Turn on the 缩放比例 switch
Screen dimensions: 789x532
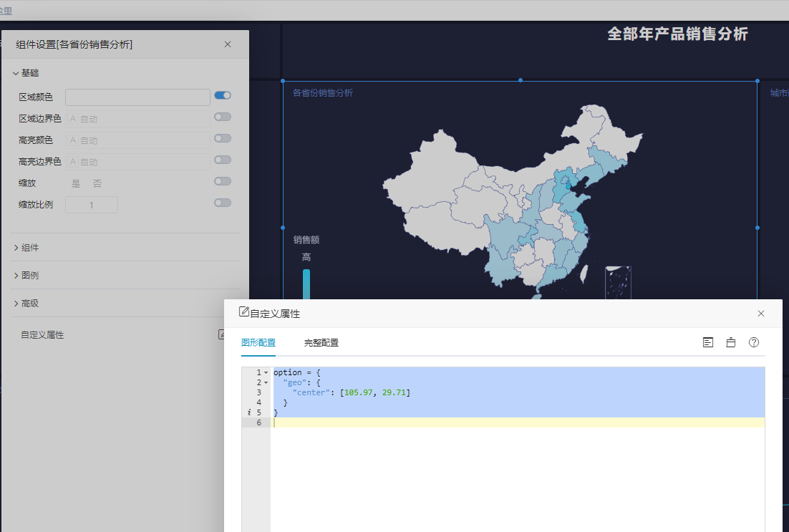[223, 203]
